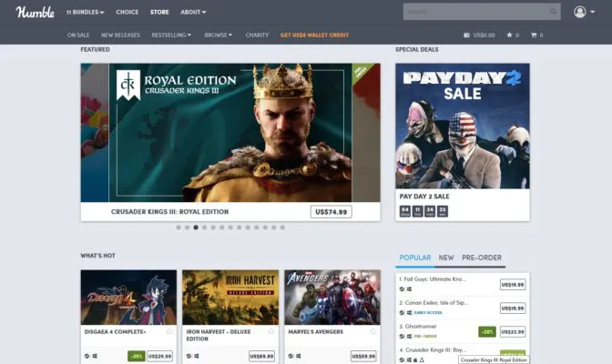The height and width of the screenshot is (364, 612).
Task: Expand the Bundles dropdown menu
Action: click(x=85, y=12)
